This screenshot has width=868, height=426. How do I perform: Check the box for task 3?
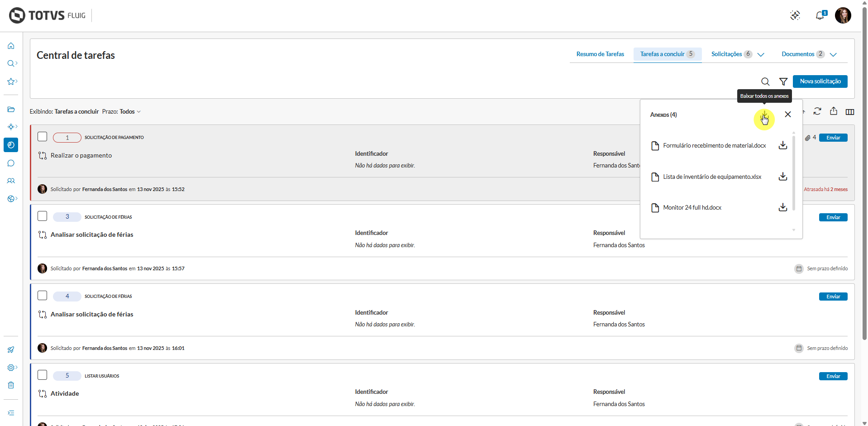point(43,216)
